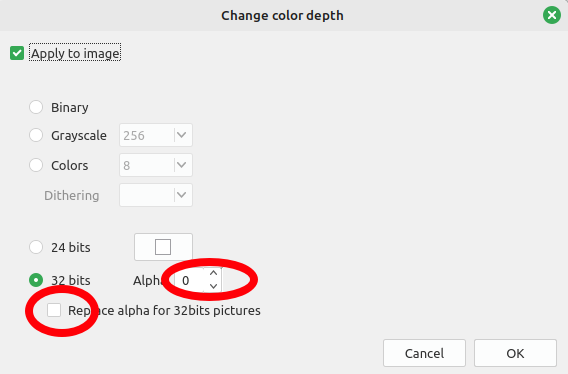The image size is (568, 374).
Task: Enable Replace alpha for 32bits pictures
Action: (54, 310)
